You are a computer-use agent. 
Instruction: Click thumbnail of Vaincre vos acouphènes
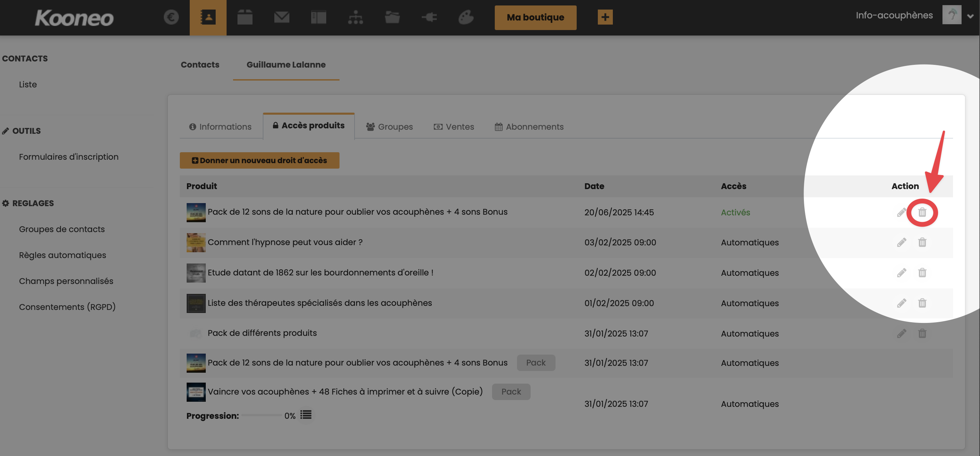[196, 392]
